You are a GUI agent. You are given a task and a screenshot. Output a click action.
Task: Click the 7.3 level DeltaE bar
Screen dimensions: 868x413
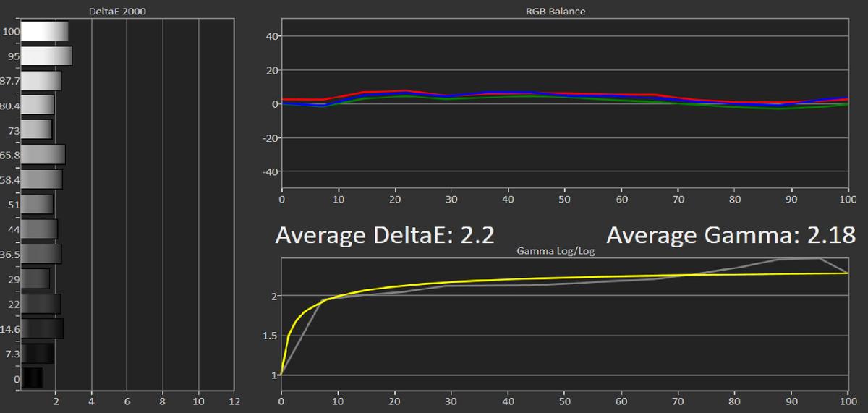[38, 353]
